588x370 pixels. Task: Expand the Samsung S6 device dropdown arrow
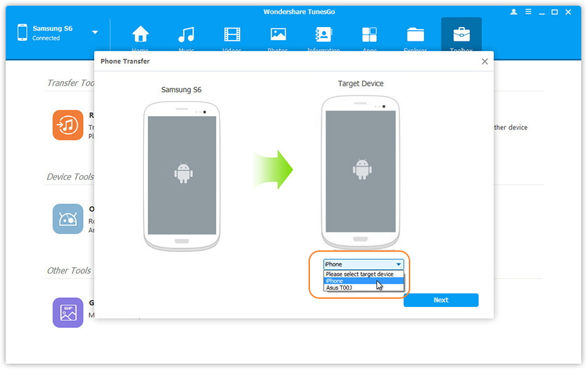point(95,33)
